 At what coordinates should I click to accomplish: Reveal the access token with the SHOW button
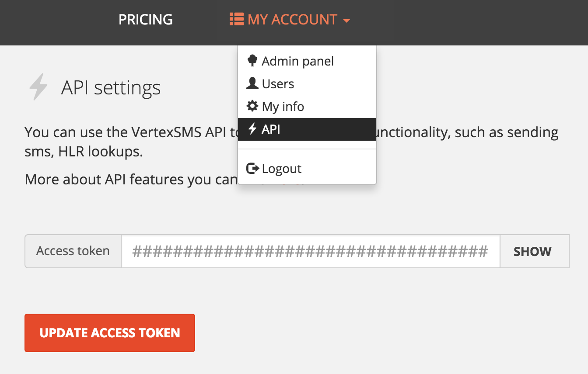coord(533,251)
